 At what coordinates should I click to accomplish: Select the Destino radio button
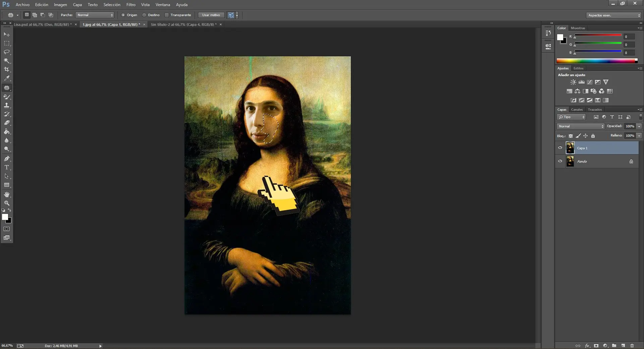[x=144, y=15]
